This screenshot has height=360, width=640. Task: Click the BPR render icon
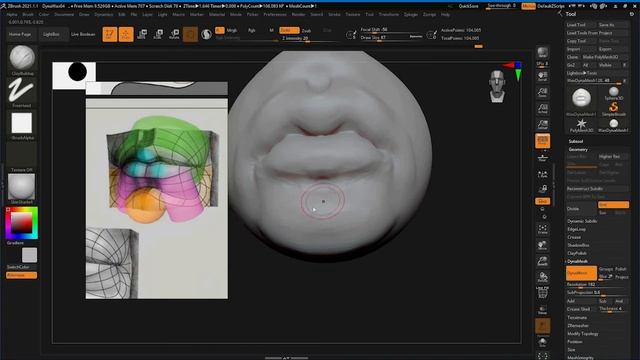[542, 53]
